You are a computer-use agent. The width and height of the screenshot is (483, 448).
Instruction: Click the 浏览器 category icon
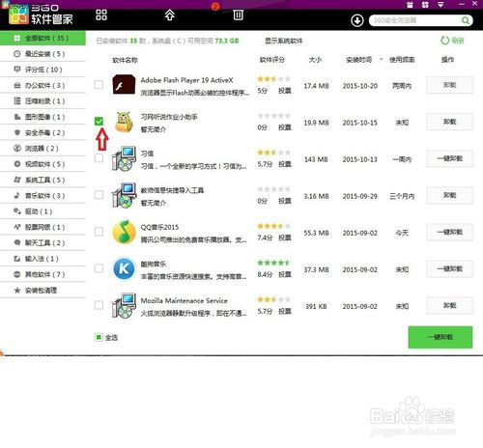click(17, 149)
